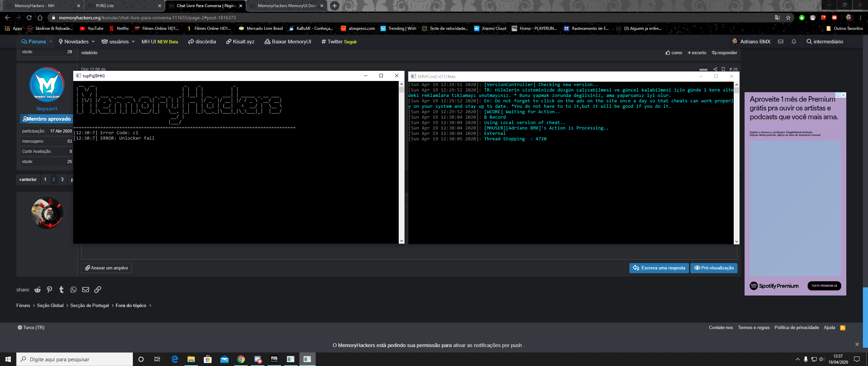Expand the usuários dropdown arrow
Image resolution: width=868 pixels, height=366 pixels.
133,42
